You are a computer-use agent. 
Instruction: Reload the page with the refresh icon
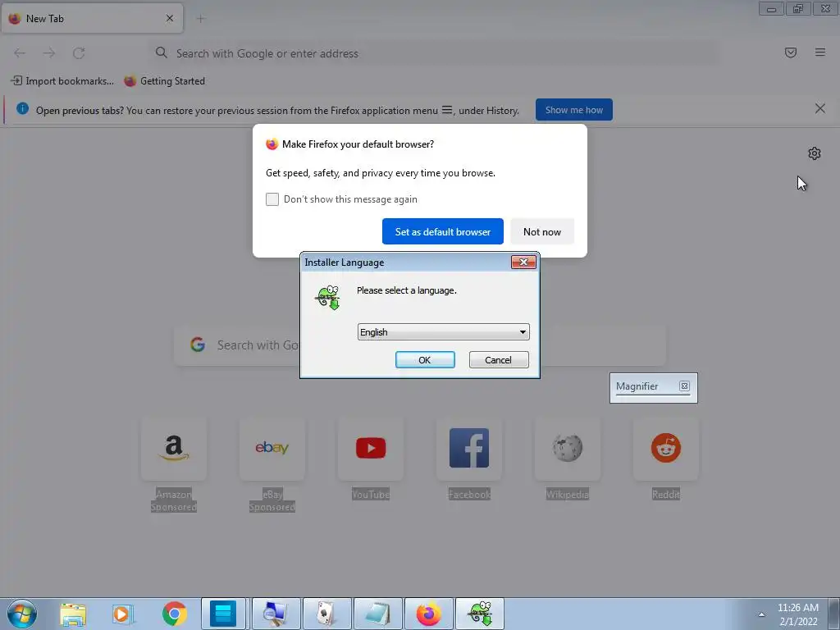click(79, 53)
